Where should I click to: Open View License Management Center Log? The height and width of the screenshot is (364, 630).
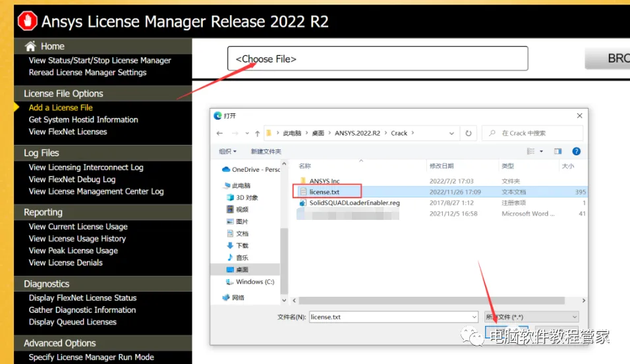click(x=96, y=192)
